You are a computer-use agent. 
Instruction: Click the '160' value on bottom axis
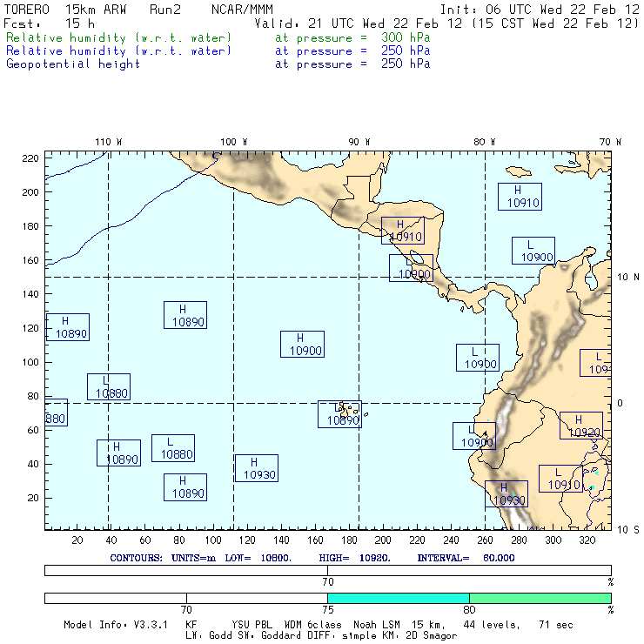(x=315, y=540)
